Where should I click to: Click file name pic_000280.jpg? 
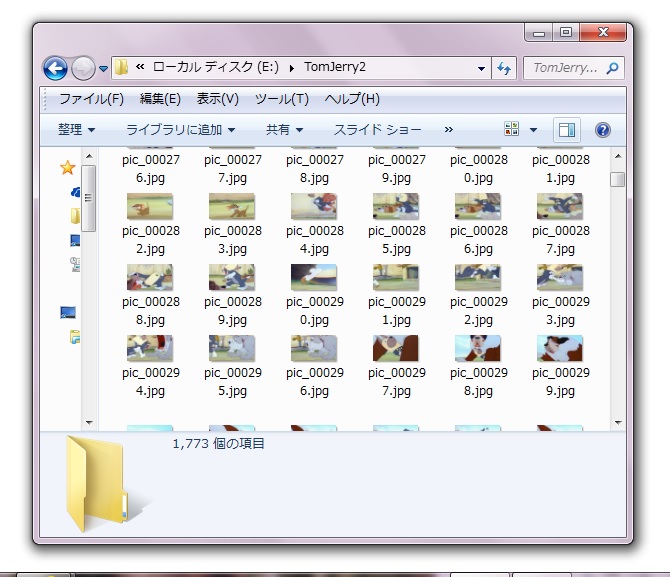479,168
